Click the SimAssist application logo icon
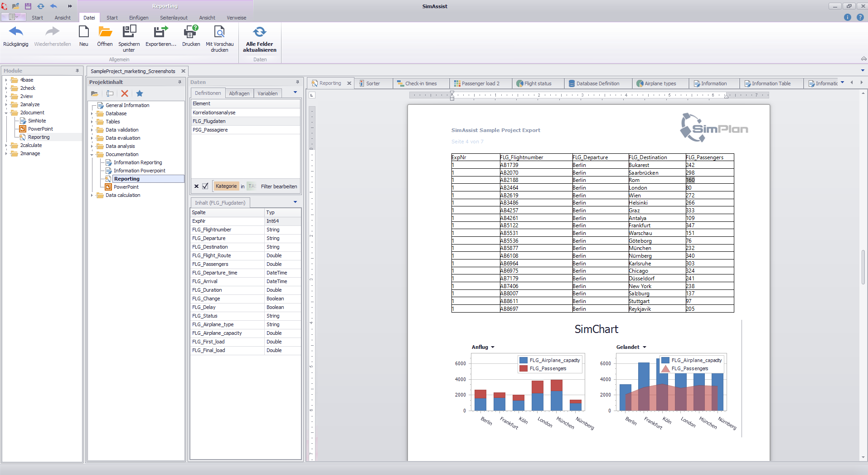Viewport: 868px width, 475px height. [x=4, y=6]
